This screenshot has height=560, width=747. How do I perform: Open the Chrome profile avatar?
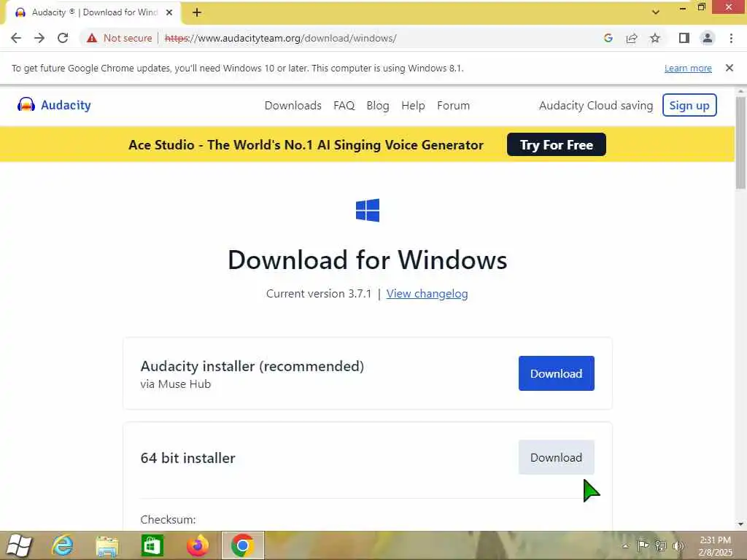point(708,38)
